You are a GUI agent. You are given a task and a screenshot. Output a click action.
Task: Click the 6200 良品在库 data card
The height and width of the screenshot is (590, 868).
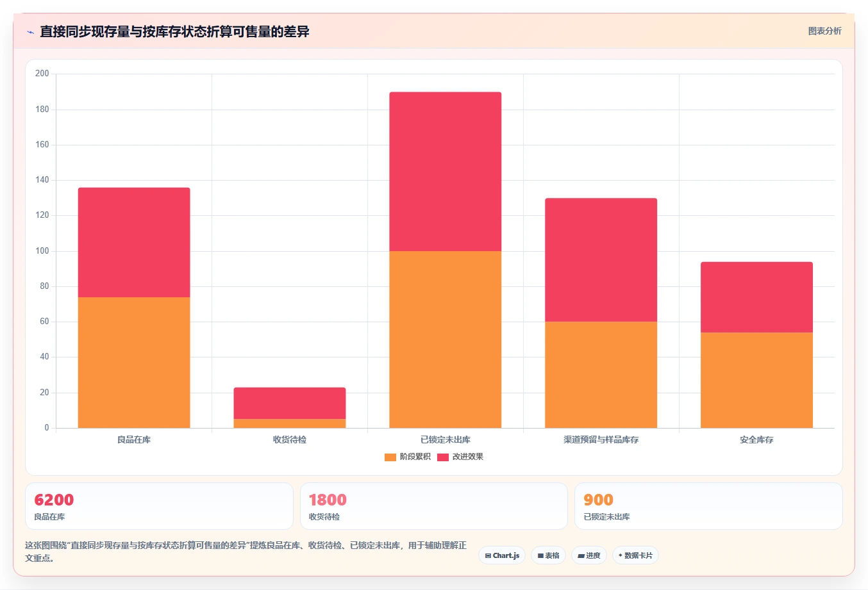pos(159,506)
